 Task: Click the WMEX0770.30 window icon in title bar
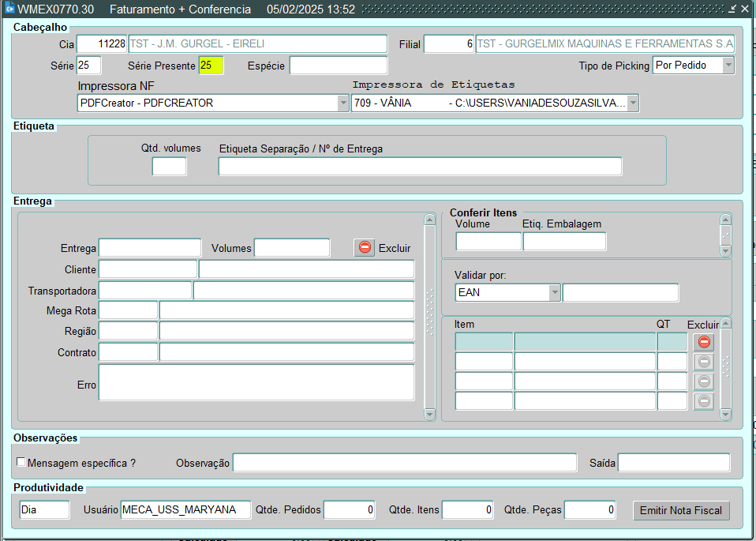click(9, 9)
